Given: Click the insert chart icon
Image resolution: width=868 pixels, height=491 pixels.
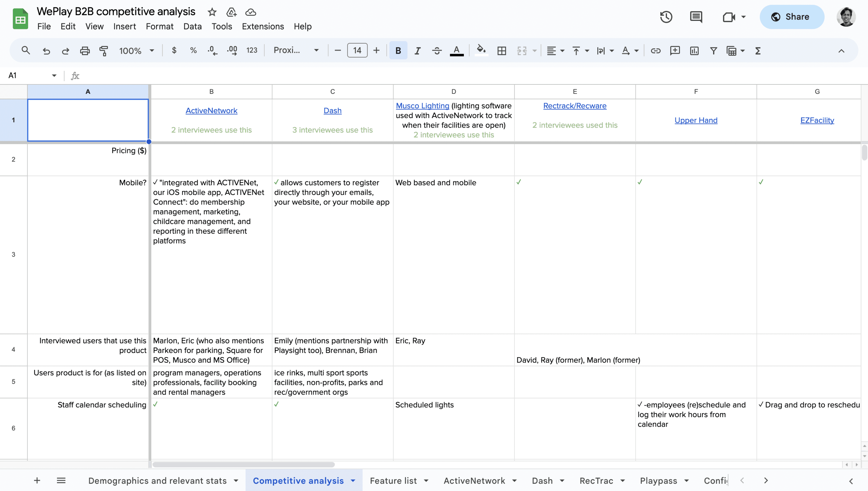Looking at the screenshot, I should [694, 50].
